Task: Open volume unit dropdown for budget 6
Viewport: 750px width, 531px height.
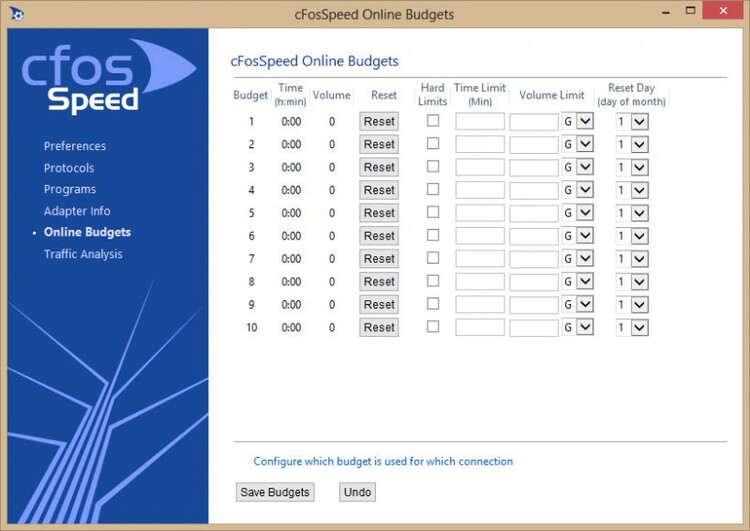Action: click(x=578, y=236)
